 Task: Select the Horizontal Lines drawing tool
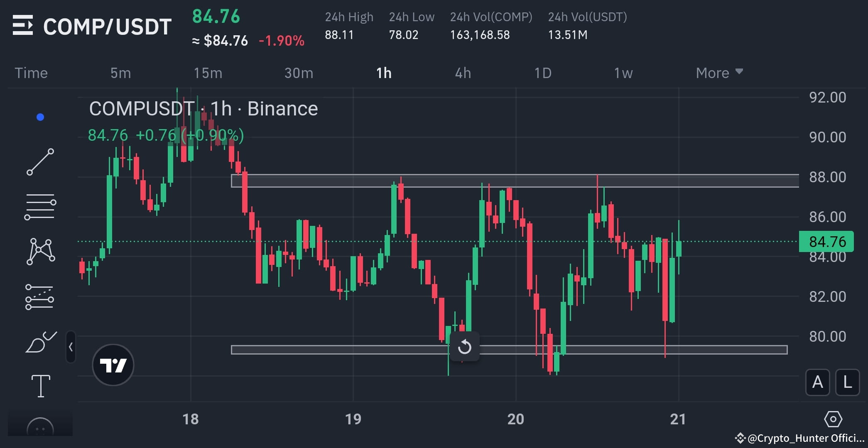tap(40, 206)
